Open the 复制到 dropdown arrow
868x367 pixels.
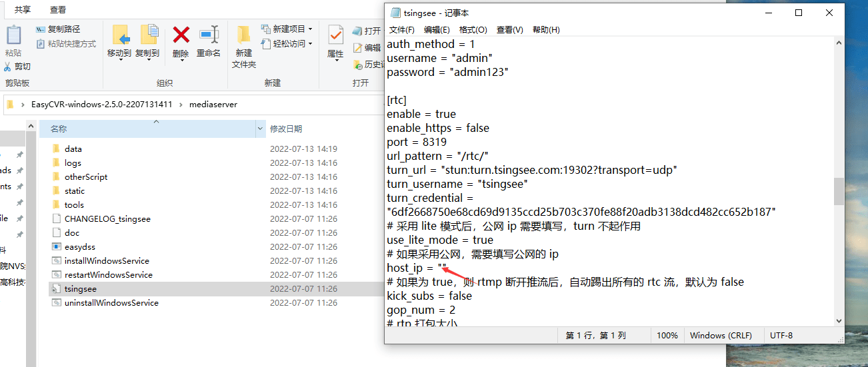(x=147, y=61)
